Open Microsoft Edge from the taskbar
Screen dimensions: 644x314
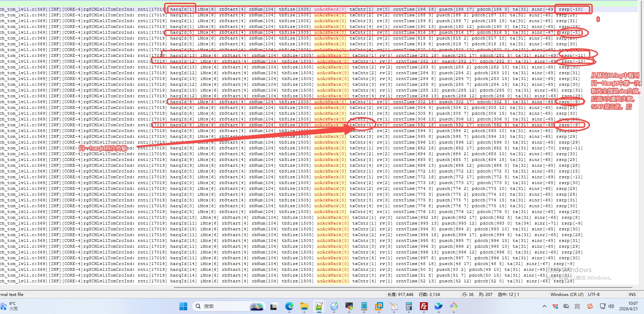pyautogui.click(x=289, y=307)
